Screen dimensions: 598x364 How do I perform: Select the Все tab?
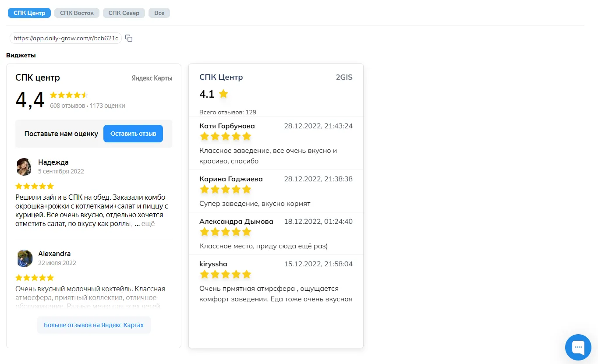[x=159, y=13]
